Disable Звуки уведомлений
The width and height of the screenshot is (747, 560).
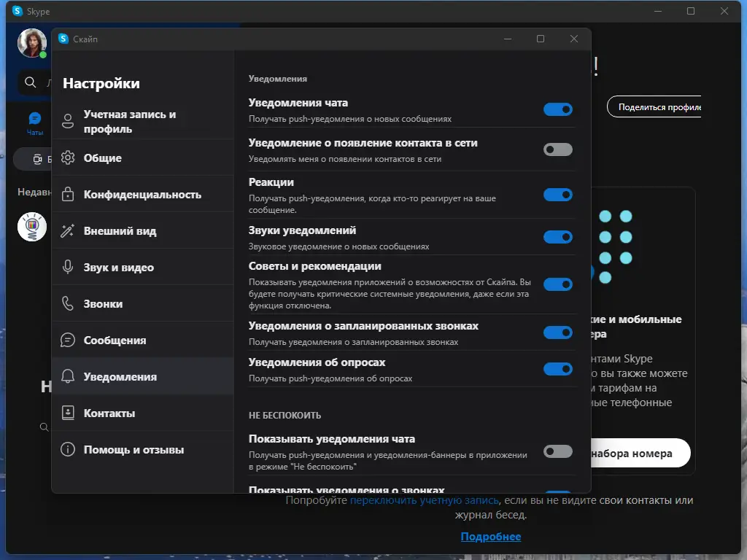[x=557, y=237]
